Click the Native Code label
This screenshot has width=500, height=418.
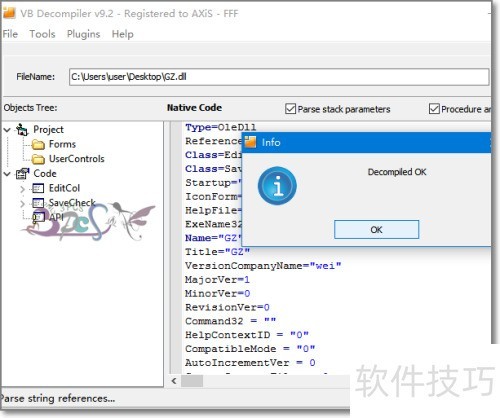194,108
